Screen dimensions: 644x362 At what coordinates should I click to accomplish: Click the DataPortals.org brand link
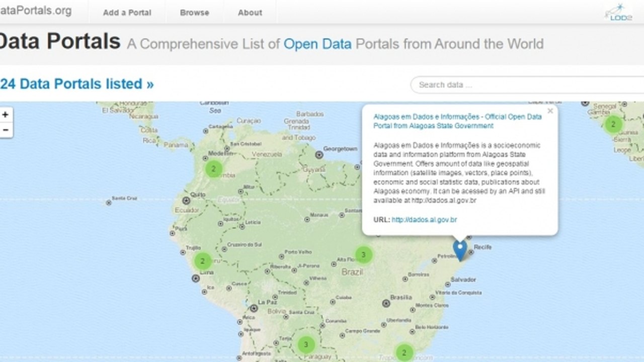(x=35, y=11)
